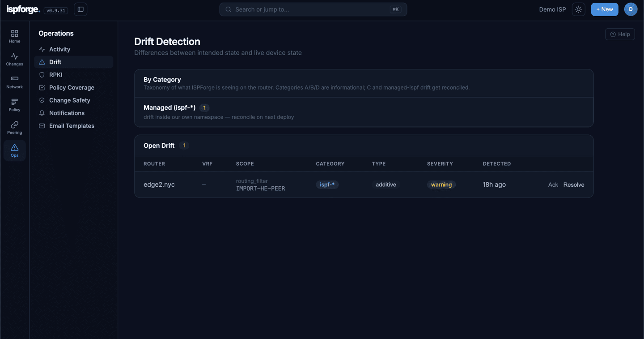Select Drift in the Operations menu
Image resolution: width=644 pixels, height=339 pixels.
click(x=73, y=62)
